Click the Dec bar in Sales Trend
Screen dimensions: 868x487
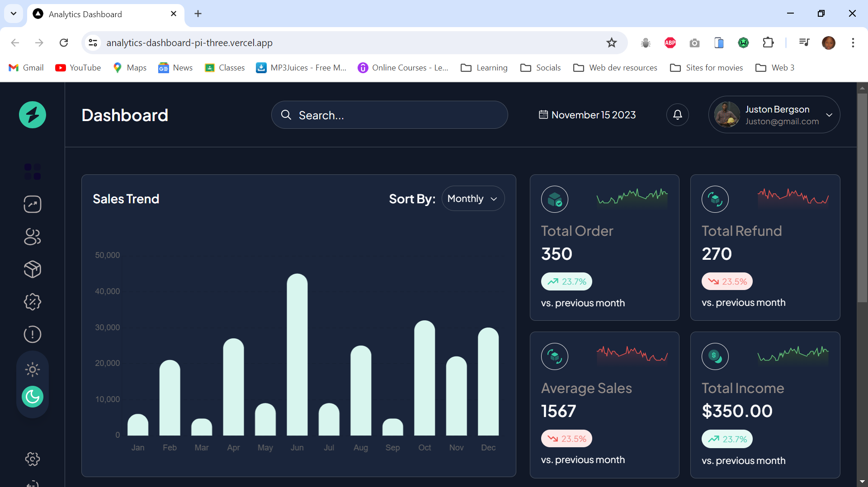click(488, 382)
